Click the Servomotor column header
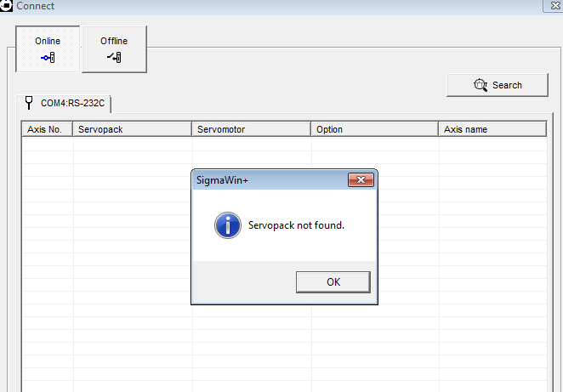 click(252, 129)
